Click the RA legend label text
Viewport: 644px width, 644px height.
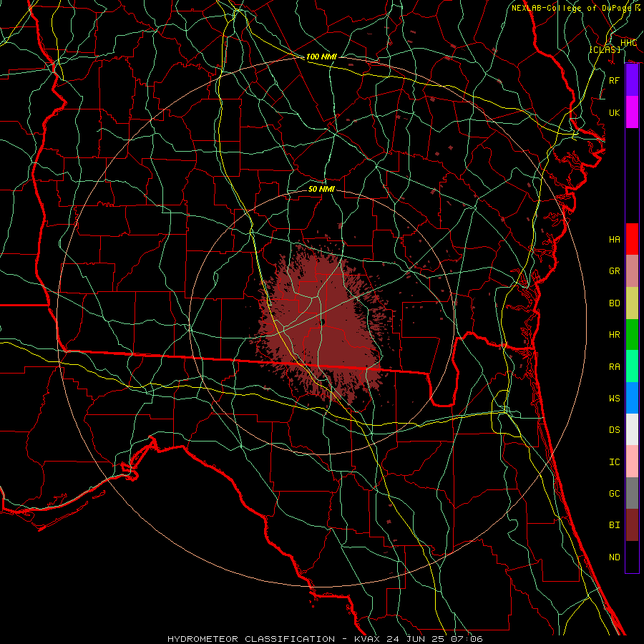[x=615, y=367]
